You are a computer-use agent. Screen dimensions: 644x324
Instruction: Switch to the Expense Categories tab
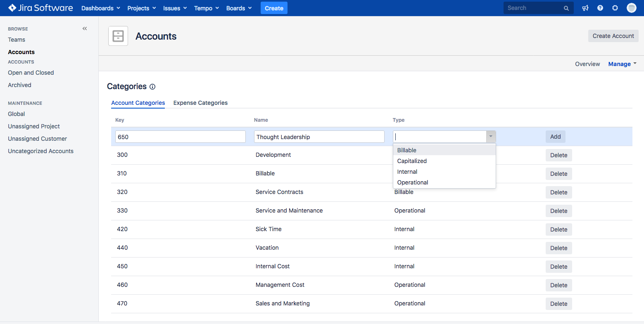(x=200, y=103)
